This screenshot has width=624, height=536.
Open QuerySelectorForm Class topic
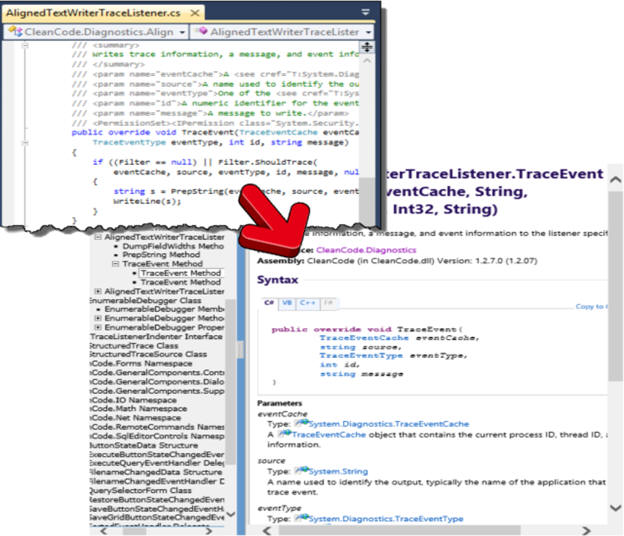(141, 490)
